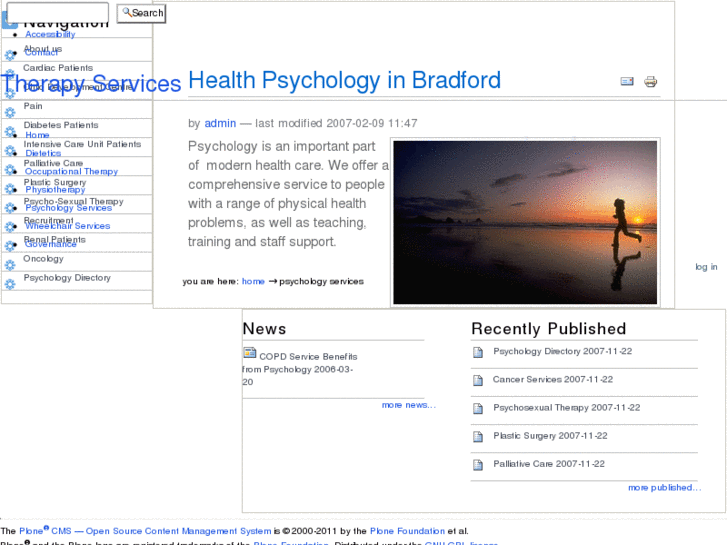Open Psychology Directory 2007-11-22 entry
727x545 pixels.
tap(562, 352)
